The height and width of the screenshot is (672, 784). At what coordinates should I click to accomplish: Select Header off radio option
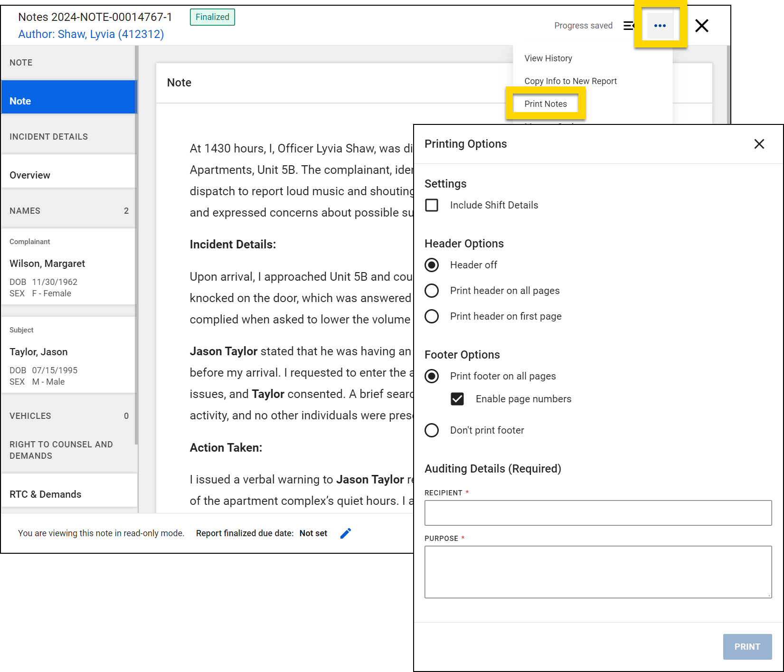[432, 265]
